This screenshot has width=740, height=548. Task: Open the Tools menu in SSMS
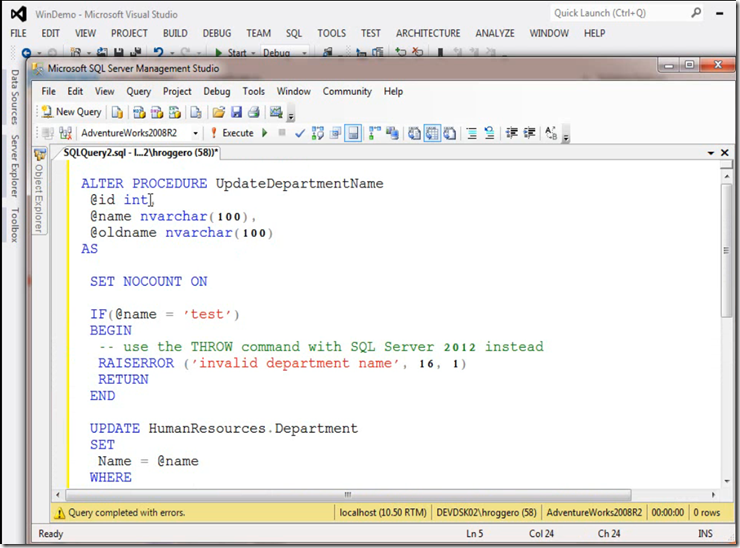tap(253, 91)
